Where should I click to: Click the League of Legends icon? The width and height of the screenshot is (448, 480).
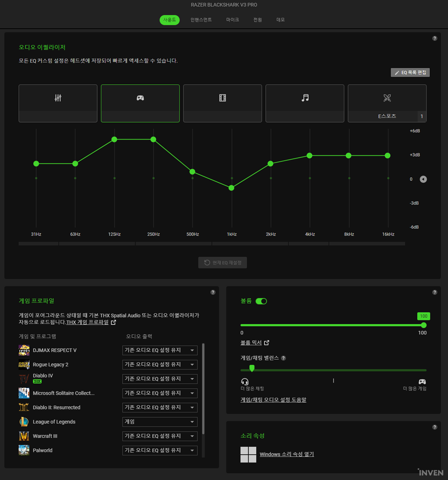[24, 422]
